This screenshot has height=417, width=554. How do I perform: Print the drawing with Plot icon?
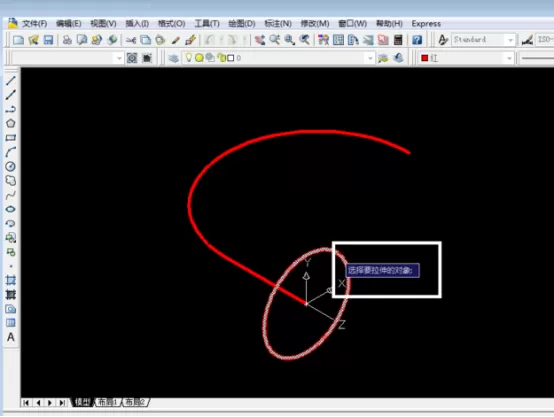(67, 40)
